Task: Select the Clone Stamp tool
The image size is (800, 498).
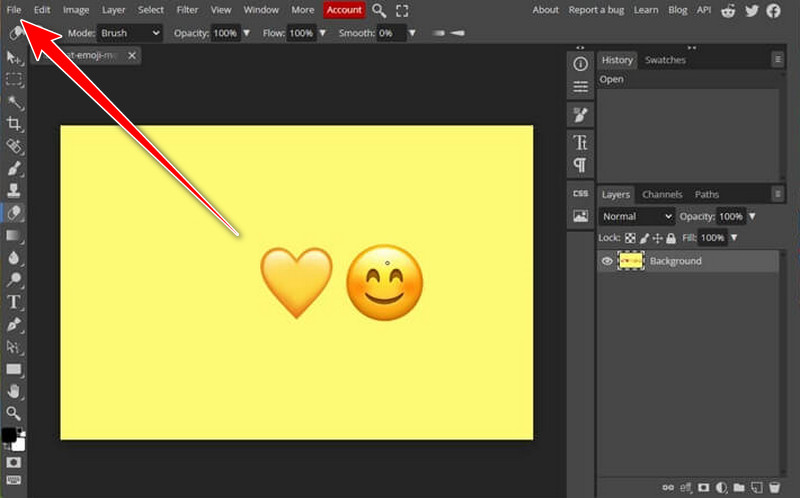Action: pos(14,190)
